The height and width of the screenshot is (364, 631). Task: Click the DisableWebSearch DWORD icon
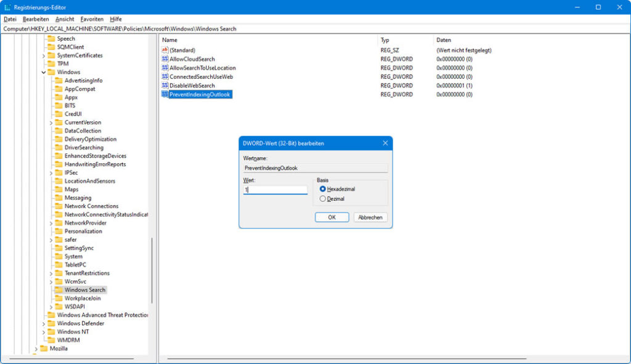point(165,85)
